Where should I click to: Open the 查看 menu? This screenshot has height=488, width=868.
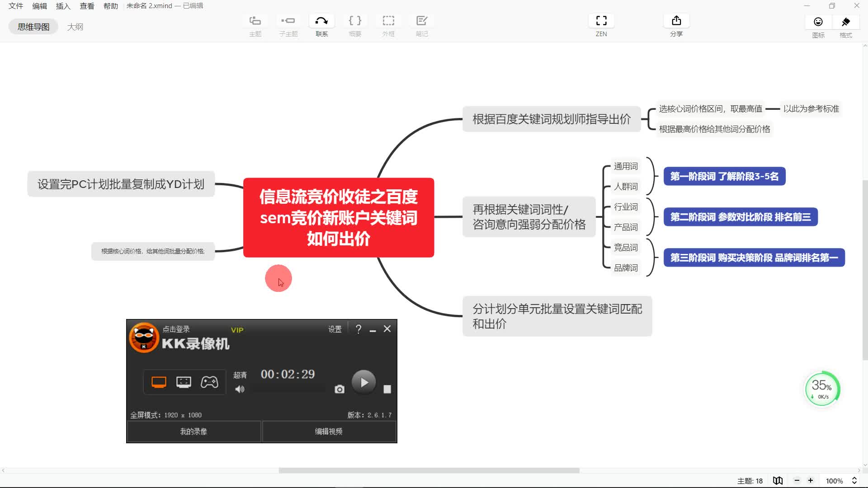87,6
